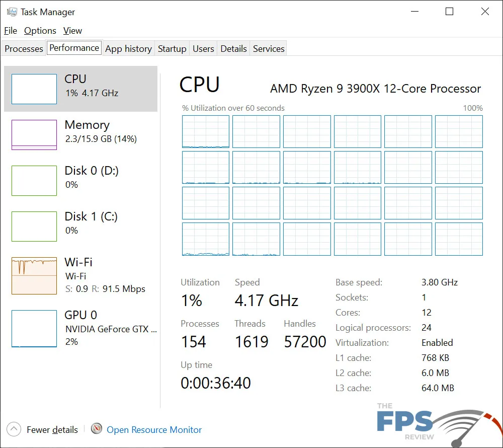Open the Options menu
The height and width of the screenshot is (448, 503).
40,31
